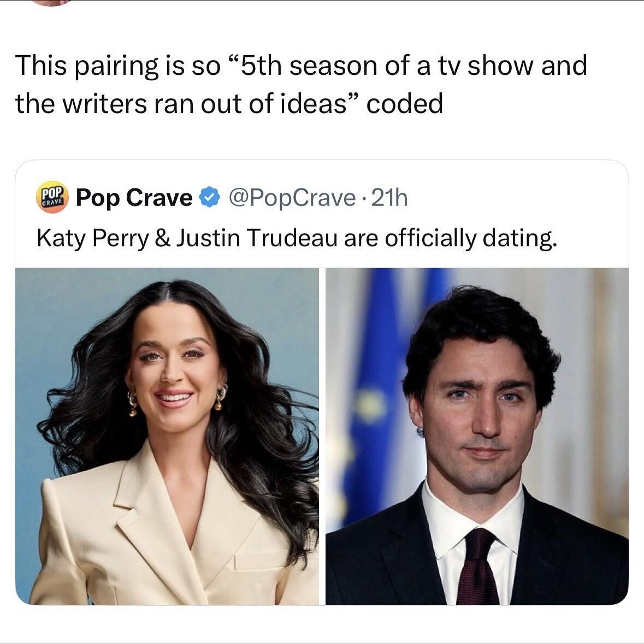The width and height of the screenshot is (644, 644).
Task: View the left photo of woman in cream blazer
Action: [x=167, y=436]
